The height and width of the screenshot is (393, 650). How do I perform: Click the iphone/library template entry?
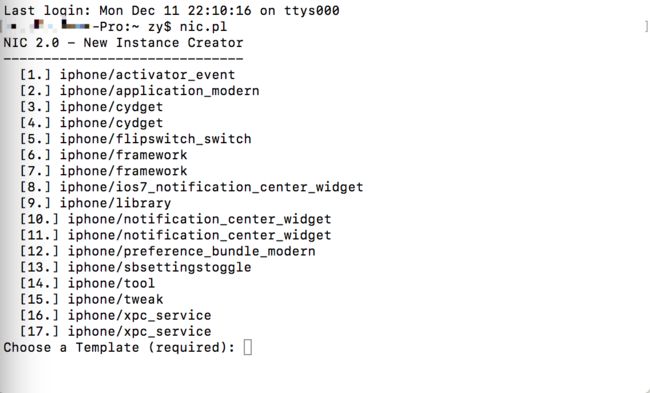click(x=95, y=203)
